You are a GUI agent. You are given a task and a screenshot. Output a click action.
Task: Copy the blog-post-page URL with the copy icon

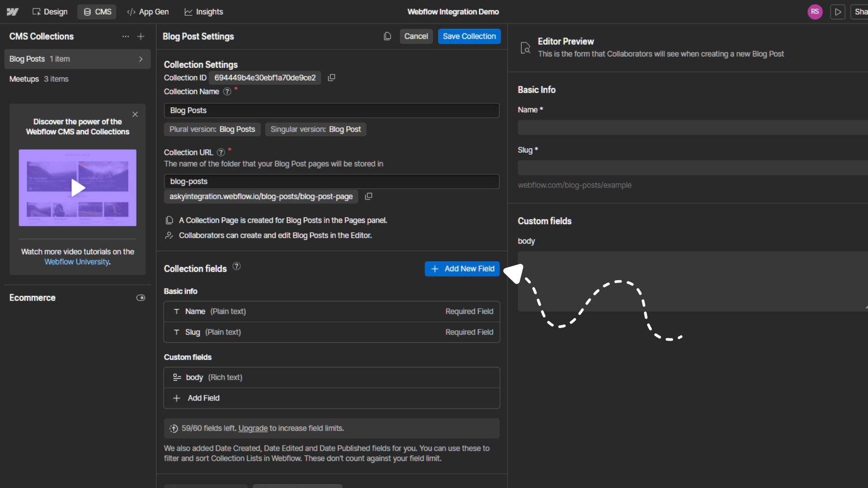pos(368,196)
